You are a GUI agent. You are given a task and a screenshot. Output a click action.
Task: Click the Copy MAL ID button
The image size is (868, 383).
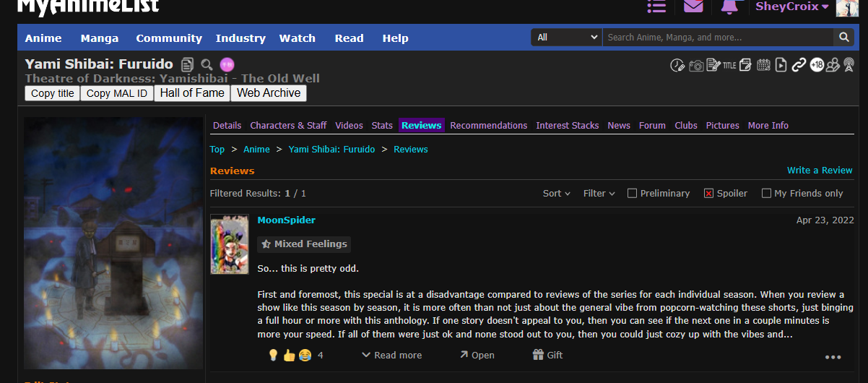tap(116, 93)
